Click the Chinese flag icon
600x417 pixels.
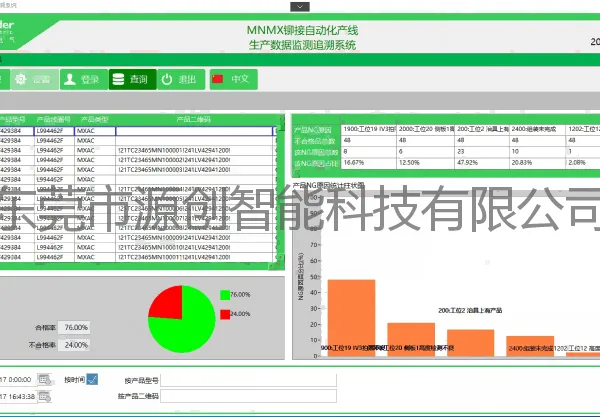tap(218, 79)
